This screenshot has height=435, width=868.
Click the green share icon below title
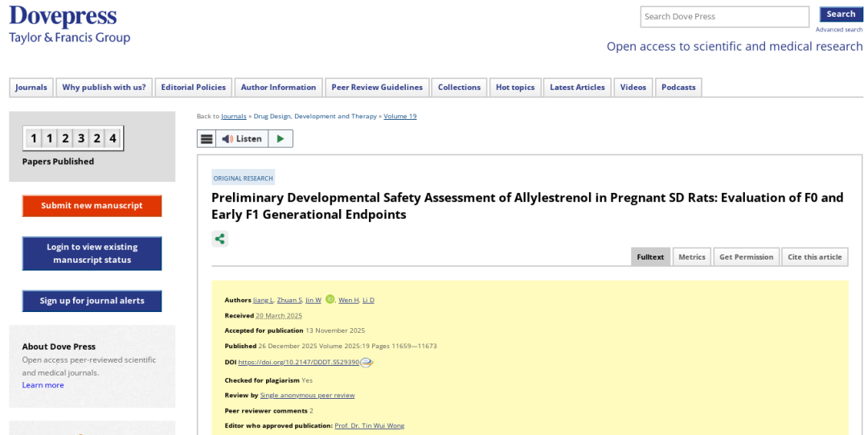[x=219, y=239]
